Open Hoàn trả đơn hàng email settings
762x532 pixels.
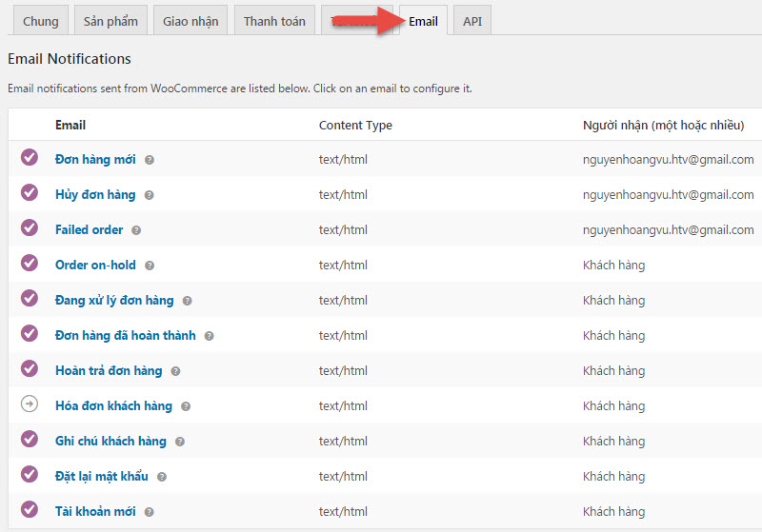[109, 371]
